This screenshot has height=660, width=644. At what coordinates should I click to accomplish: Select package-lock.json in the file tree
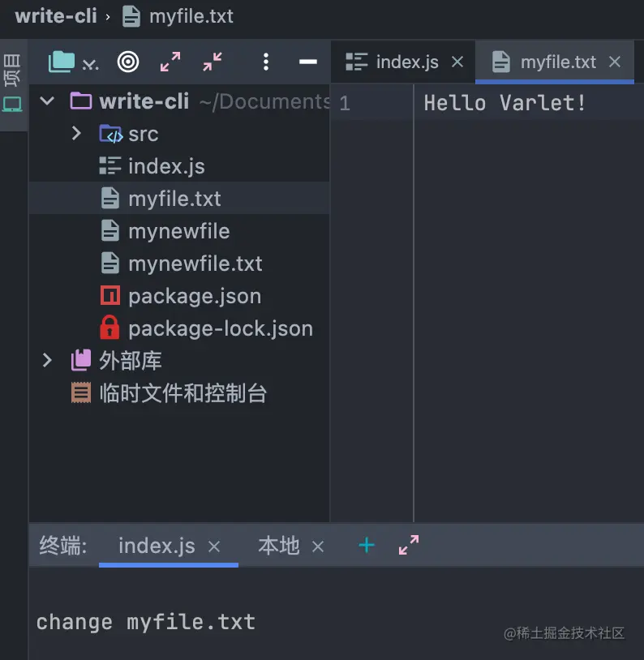point(220,328)
